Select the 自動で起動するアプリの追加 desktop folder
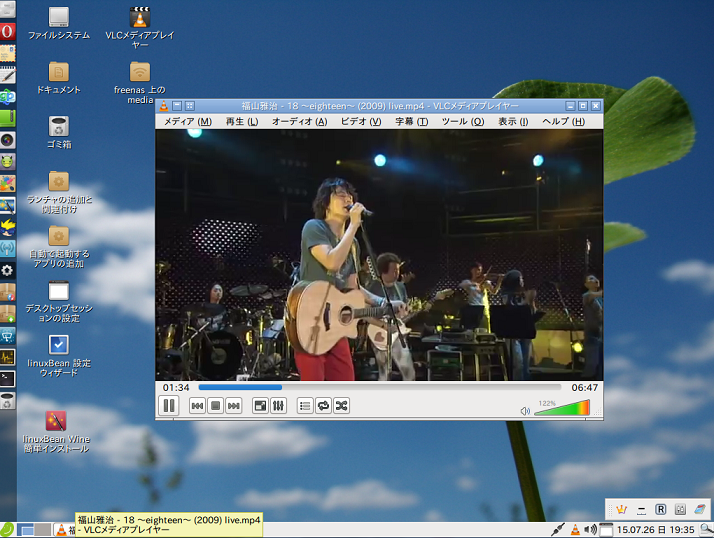Image resolution: width=714 pixels, height=538 pixels. (59, 246)
